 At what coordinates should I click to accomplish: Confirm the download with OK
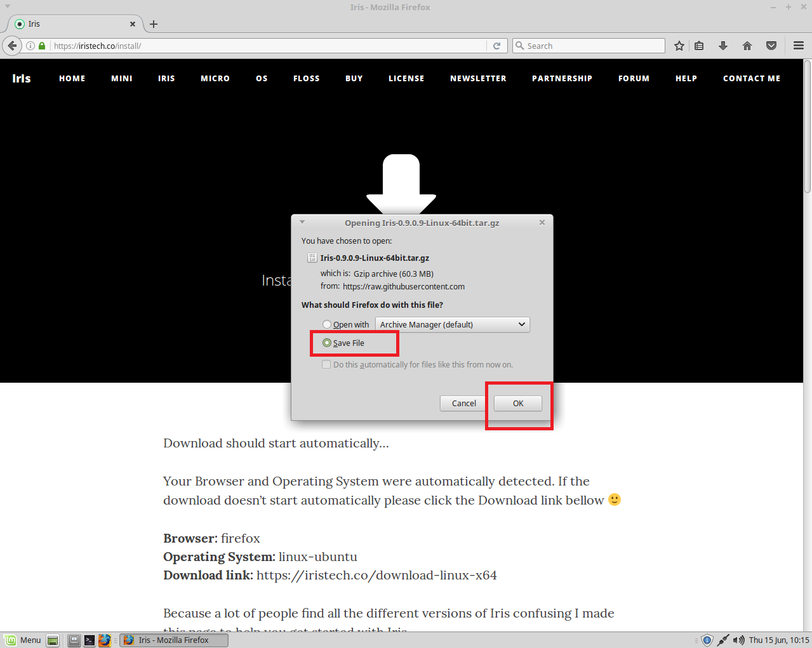(x=518, y=403)
